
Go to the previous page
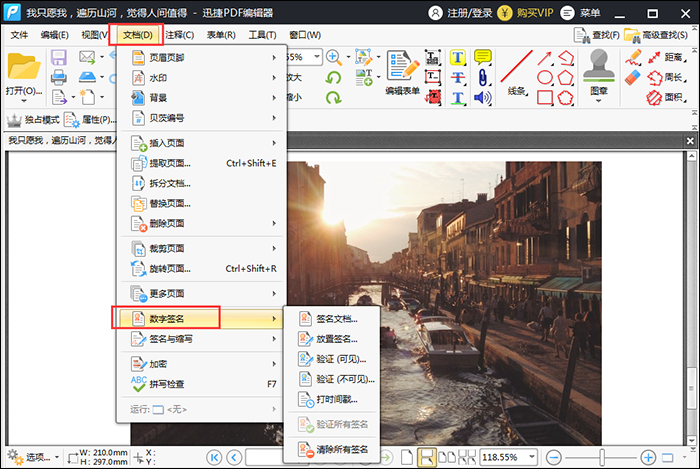234,457
